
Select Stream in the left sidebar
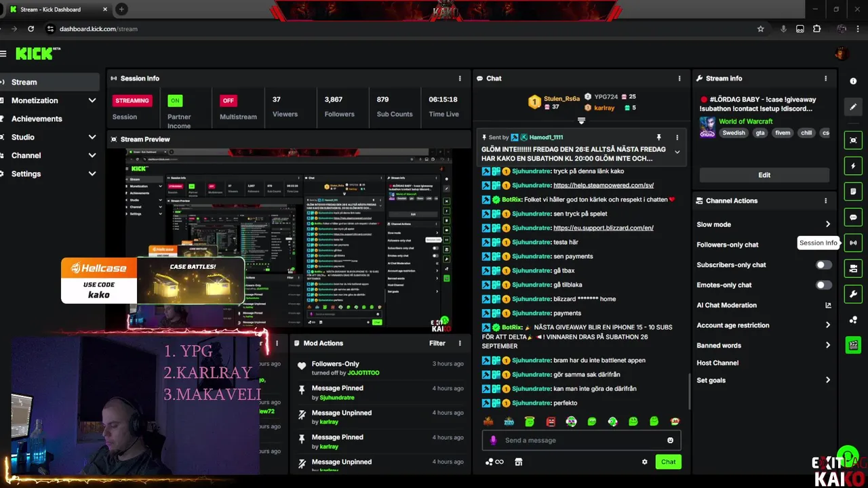coord(50,82)
